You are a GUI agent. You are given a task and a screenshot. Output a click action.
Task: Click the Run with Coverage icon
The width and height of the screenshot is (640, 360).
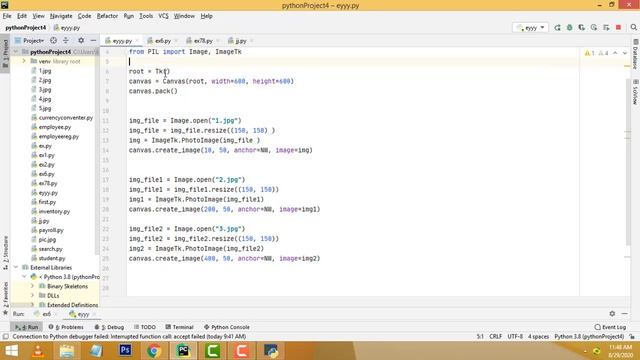pos(582,28)
